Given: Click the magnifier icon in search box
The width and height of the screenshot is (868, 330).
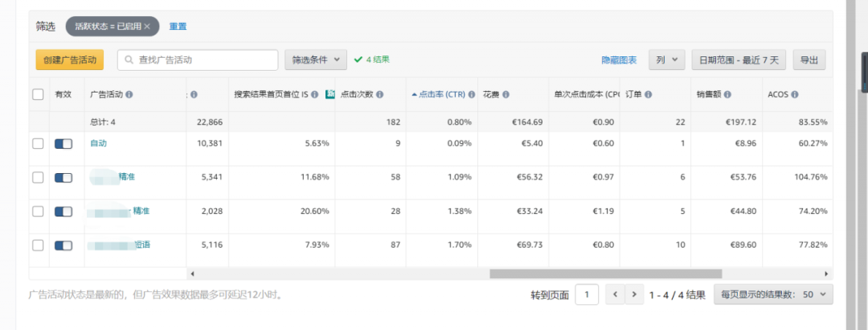Looking at the screenshot, I should coord(129,60).
